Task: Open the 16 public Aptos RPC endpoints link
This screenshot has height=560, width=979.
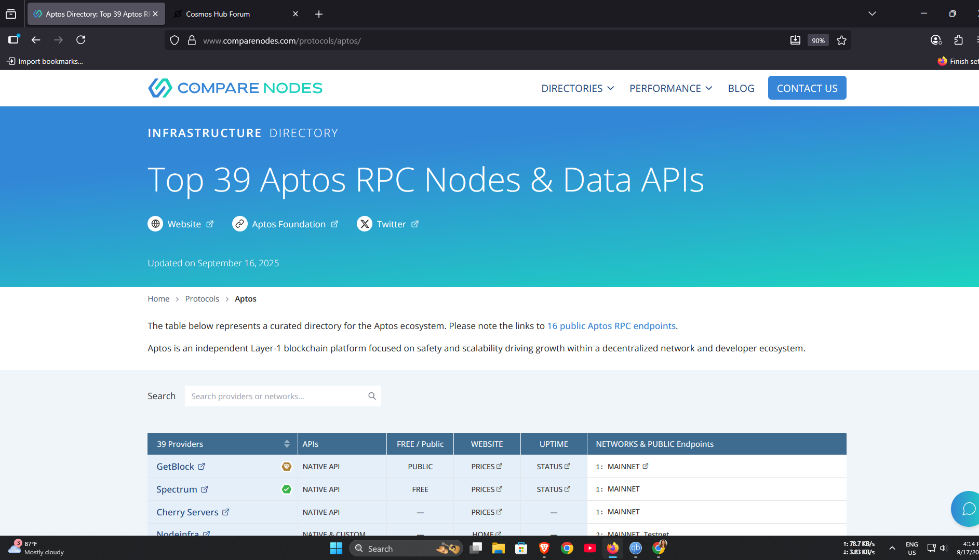Action: coord(611,326)
